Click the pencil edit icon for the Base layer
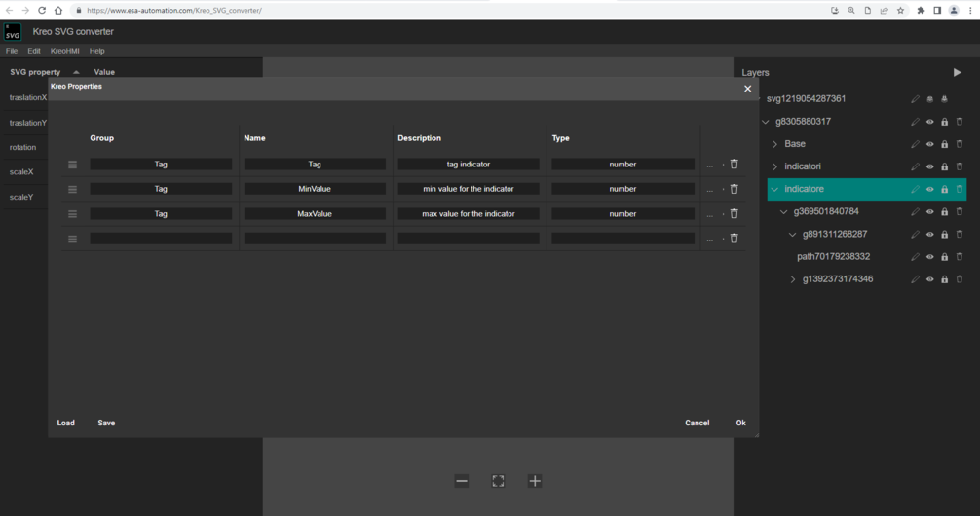Viewport: 980px width, 516px height. pos(915,144)
